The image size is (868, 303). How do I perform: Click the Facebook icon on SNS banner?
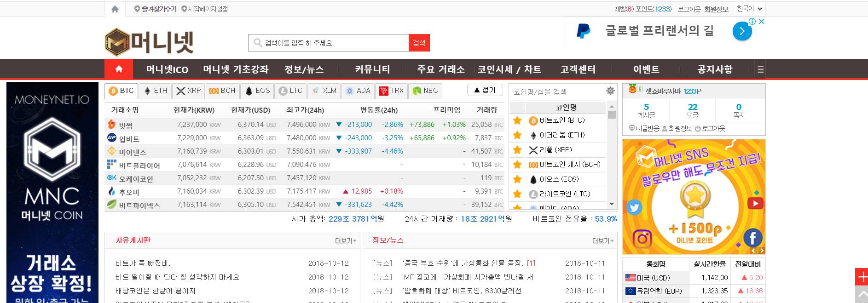(x=753, y=238)
